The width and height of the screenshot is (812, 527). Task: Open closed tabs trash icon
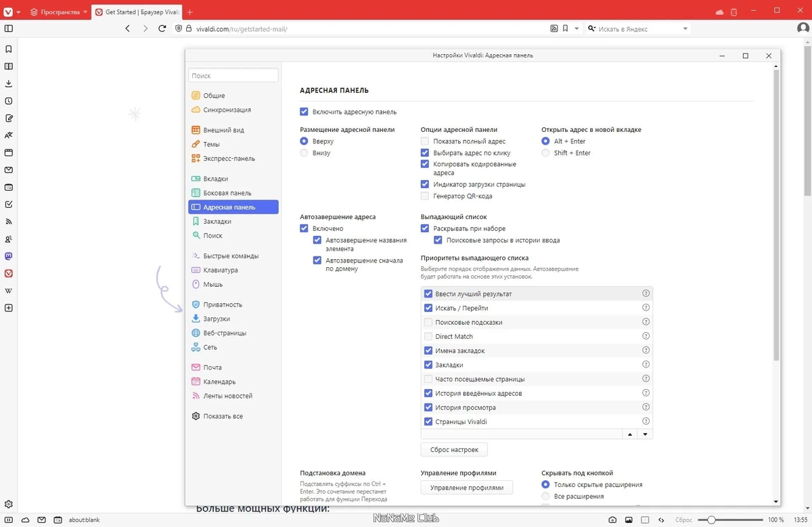pos(734,12)
